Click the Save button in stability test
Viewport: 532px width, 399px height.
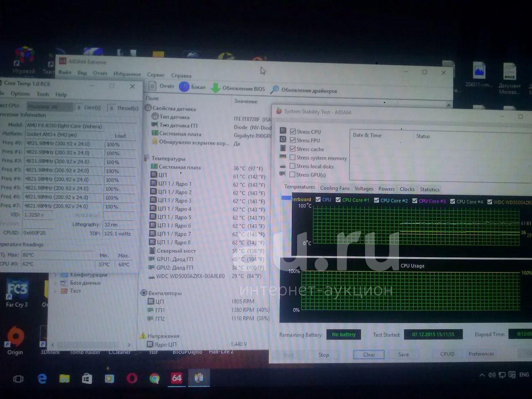(403, 355)
